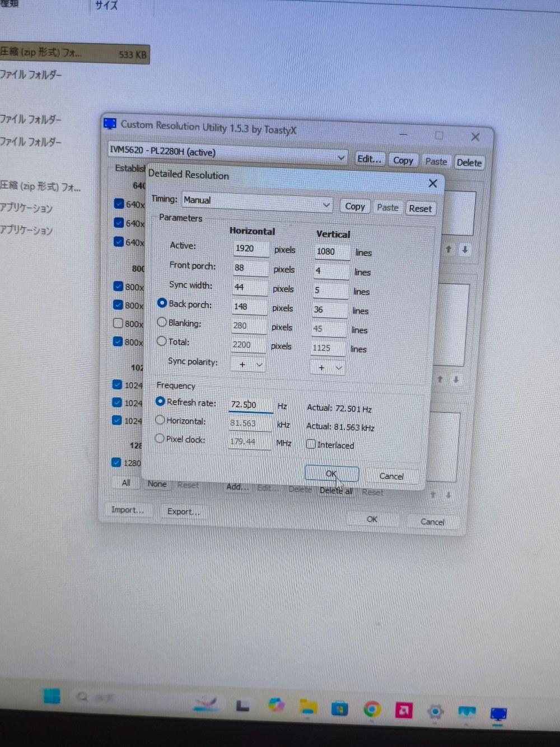Click Cancel in the main CRU window

(x=432, y=521)
